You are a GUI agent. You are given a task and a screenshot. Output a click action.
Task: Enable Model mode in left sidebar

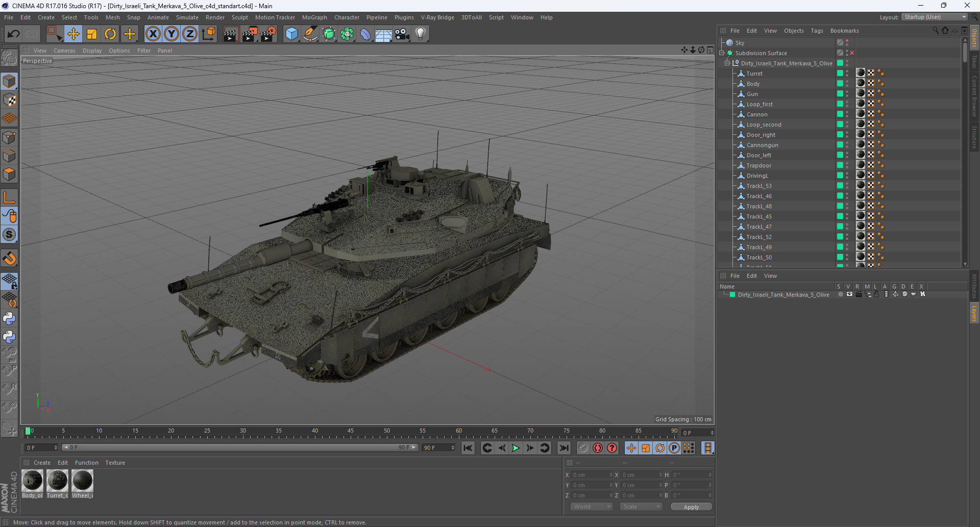click(x=9, y=82)
